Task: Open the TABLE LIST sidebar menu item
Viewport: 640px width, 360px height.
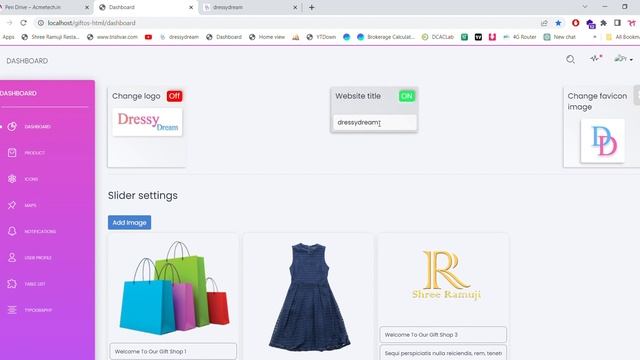Action: pyautogui.click(x=35, y=284)
